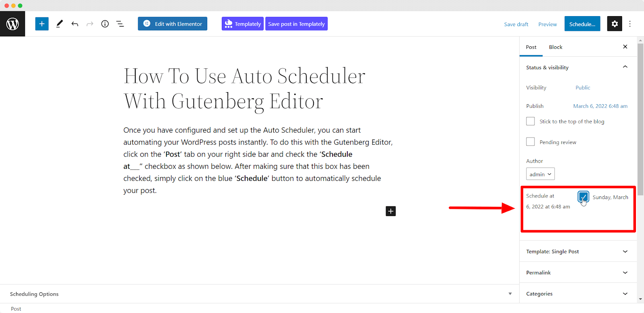Toggle the settings gear icon
The height and width of the screenshot is (313, 644).
pos(615,24)
